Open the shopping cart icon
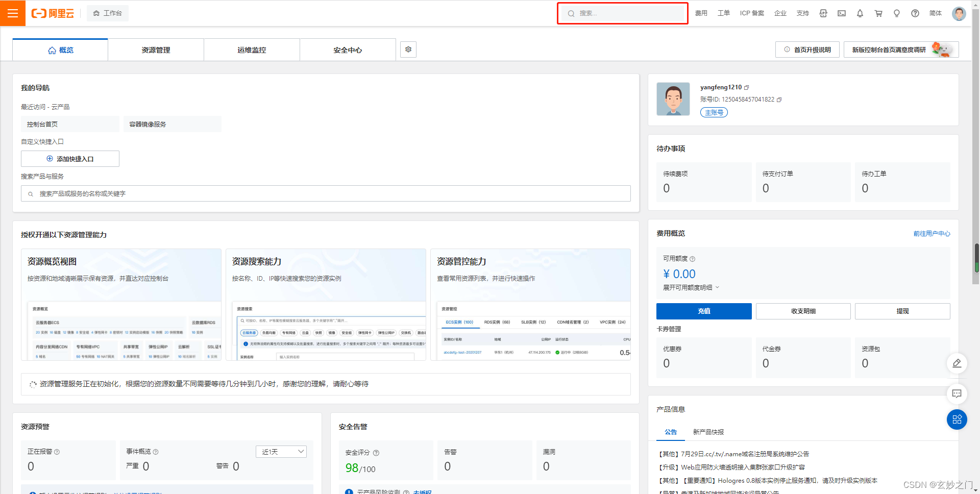 878,13
